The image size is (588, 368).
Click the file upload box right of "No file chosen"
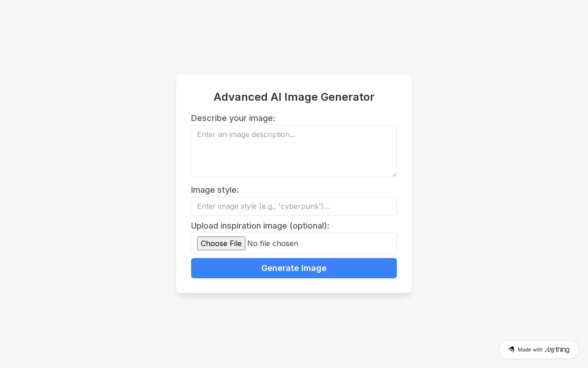coord(349,243)
